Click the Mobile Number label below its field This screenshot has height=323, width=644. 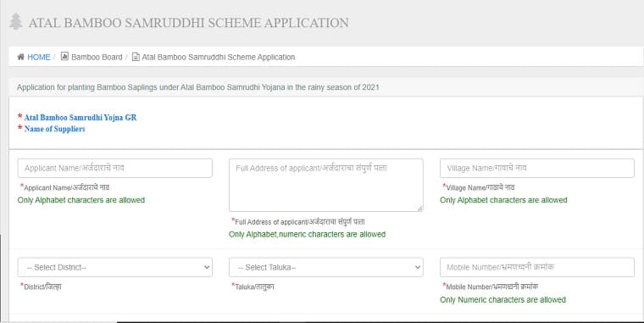(490, 287)
